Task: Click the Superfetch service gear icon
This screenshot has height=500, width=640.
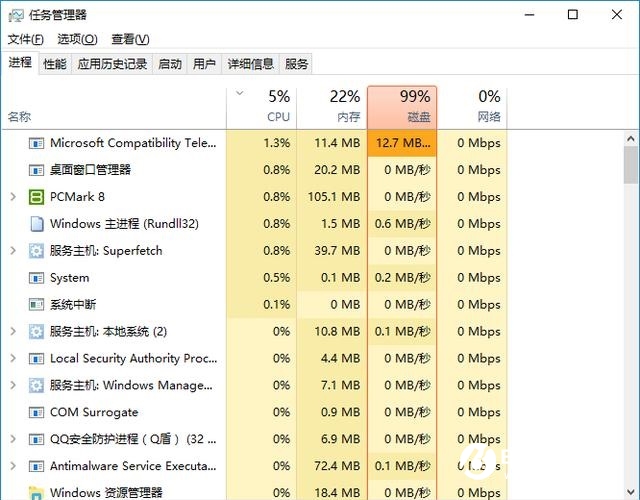Action: [36, 251]
